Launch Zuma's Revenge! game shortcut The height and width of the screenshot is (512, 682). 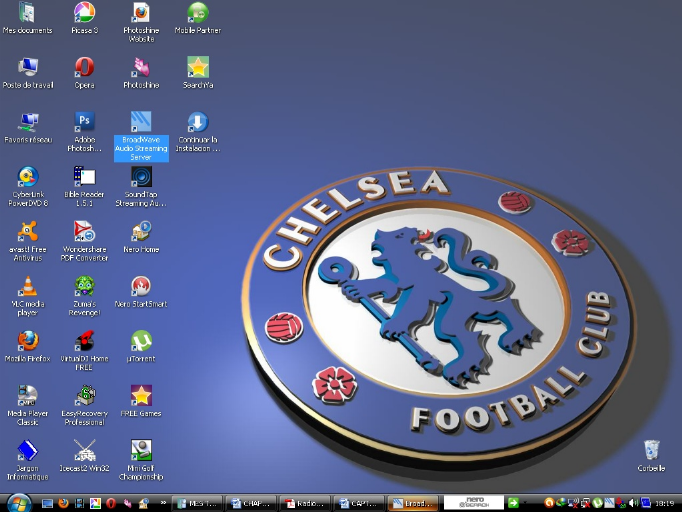84,297
